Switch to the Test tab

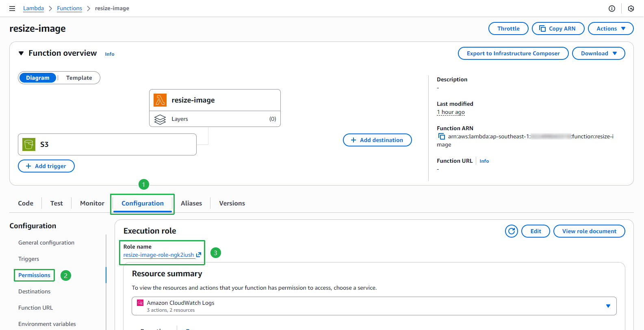tap(56, 203)
